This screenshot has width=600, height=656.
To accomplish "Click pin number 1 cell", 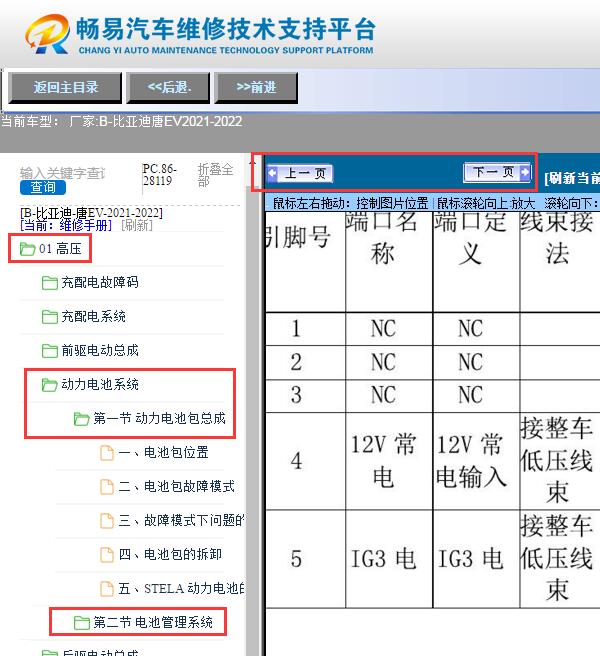I will coord(305,329).
